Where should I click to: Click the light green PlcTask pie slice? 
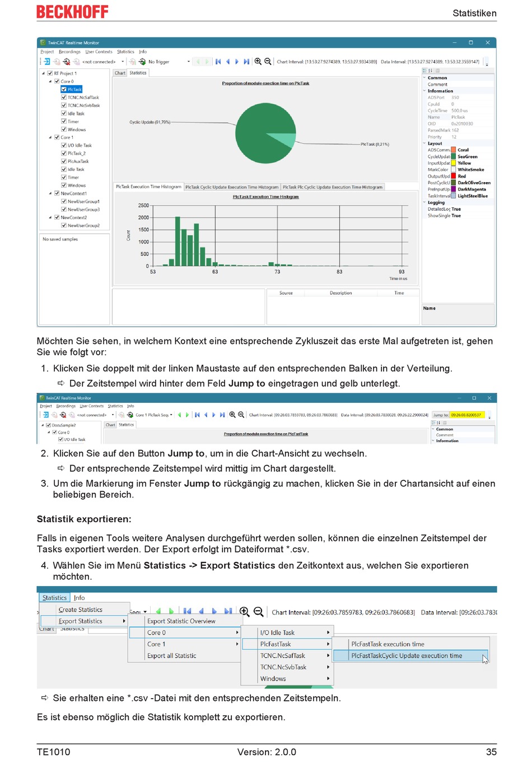283,140
